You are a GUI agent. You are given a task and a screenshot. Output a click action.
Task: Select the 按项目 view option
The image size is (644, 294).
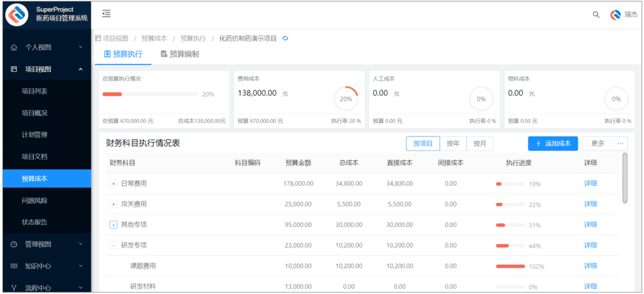pos(423,144)
